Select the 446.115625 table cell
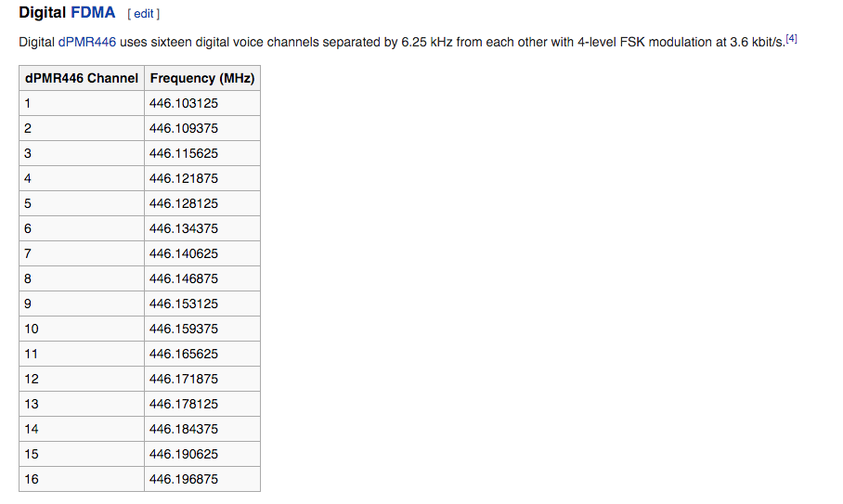Image resolution: width=843 pixels, height=504 pixels. click(184, 153)
